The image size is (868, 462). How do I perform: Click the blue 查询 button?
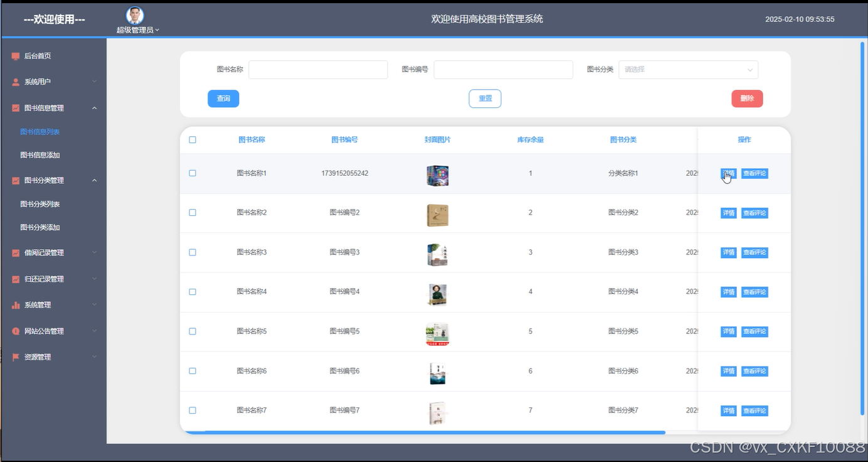click(x=223, y=99)
